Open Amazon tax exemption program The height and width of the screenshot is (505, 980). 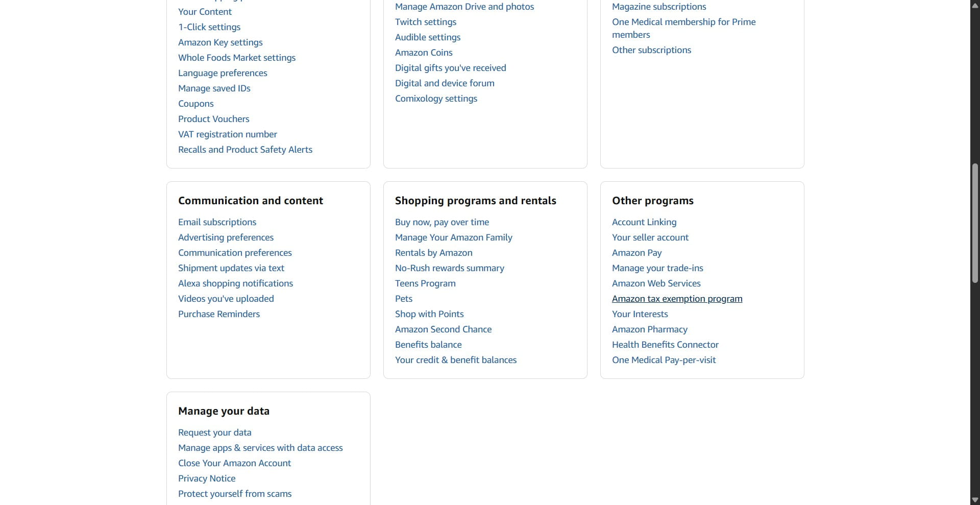[x=677, y=299]
